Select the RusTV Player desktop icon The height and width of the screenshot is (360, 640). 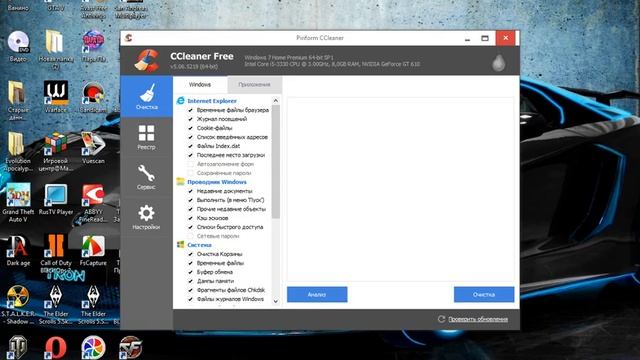[x=56, y=199]
